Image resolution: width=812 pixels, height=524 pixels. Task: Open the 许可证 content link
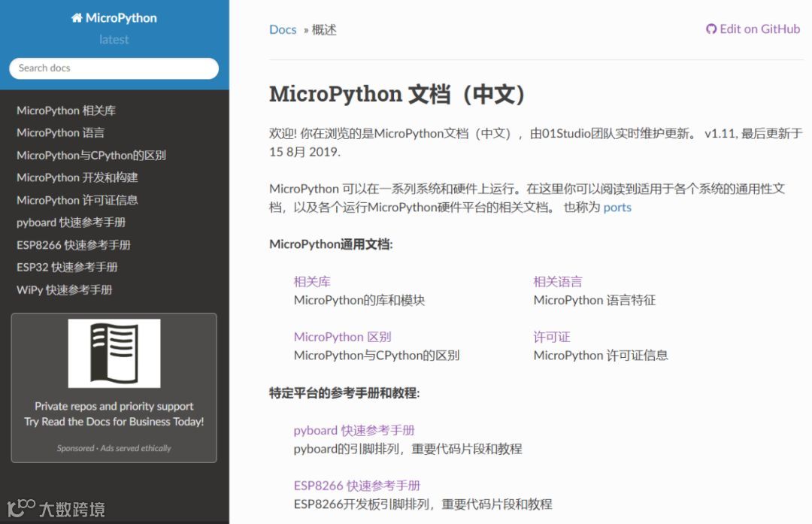552,337
